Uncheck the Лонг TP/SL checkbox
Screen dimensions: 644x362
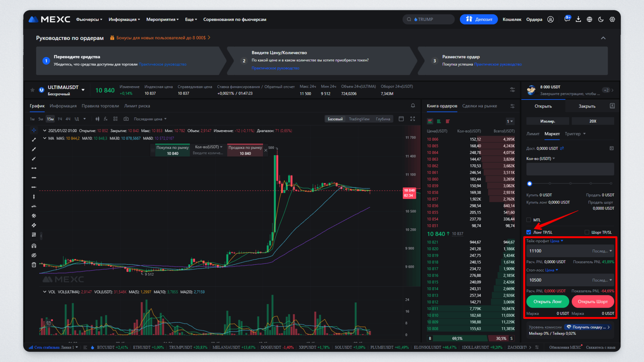click(x=529, y=232)
